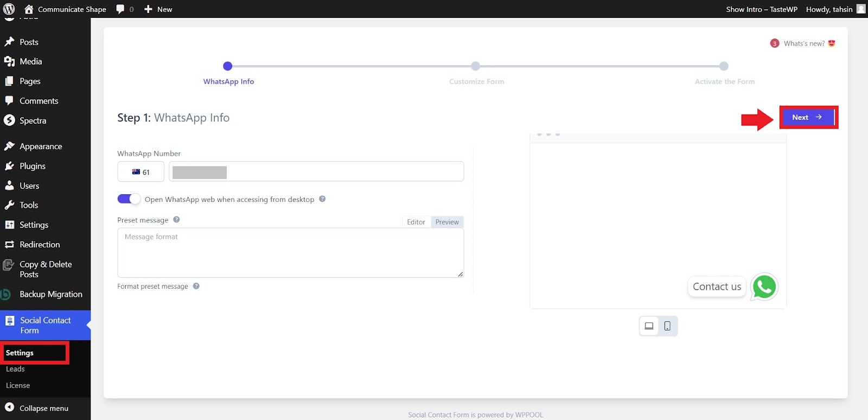This screenshot has height=420, width=868.
Task: Click the Redirection icon
Action: 9,244
